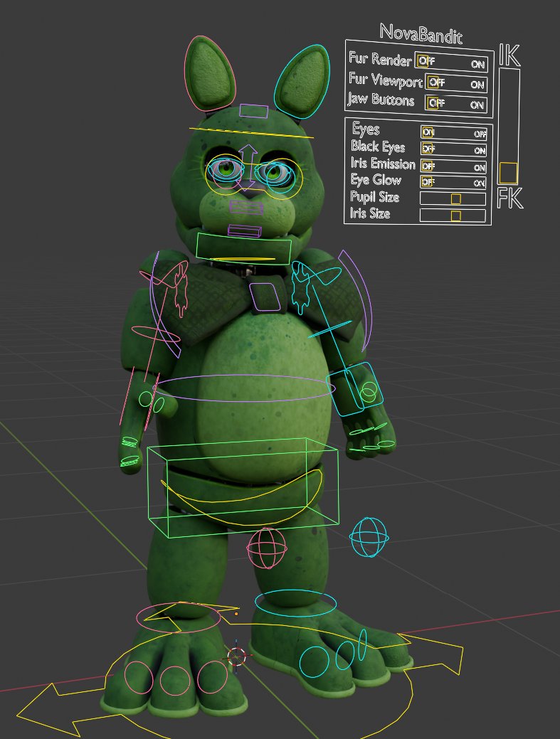Toggle the Eyes ON/OFF switch
560x739 pixels.
(x=454, y=133)
